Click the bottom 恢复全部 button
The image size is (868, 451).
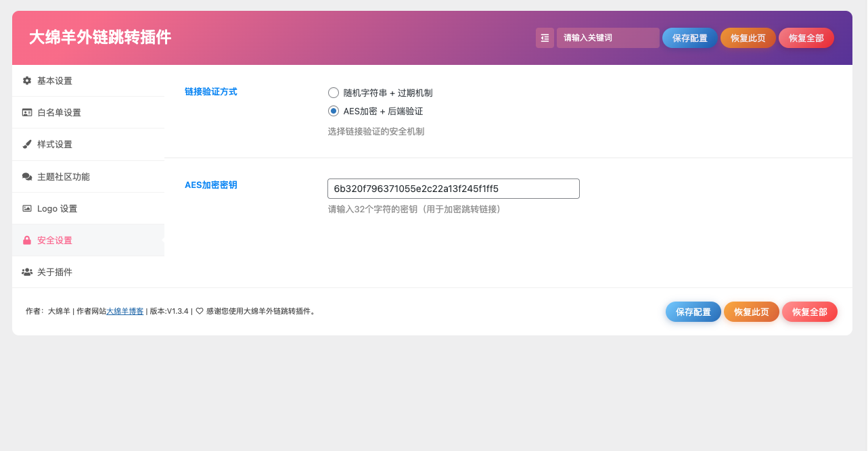(810, 312)
